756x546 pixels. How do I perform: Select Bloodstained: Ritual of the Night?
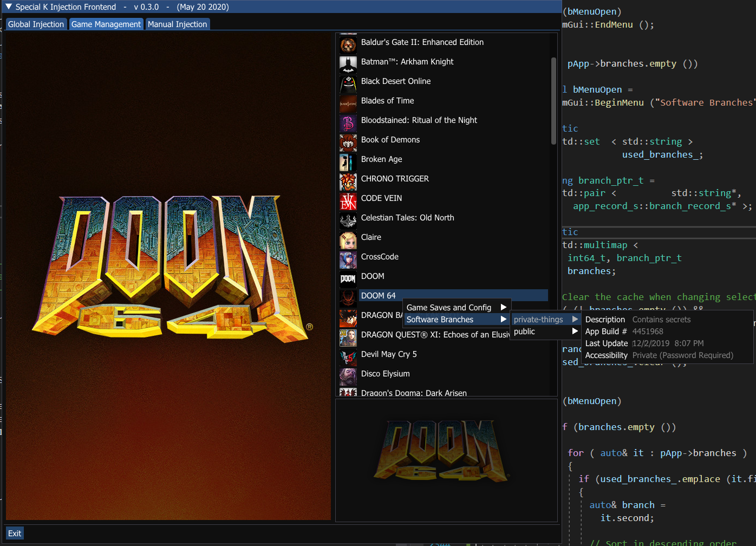tap(419, 120)
